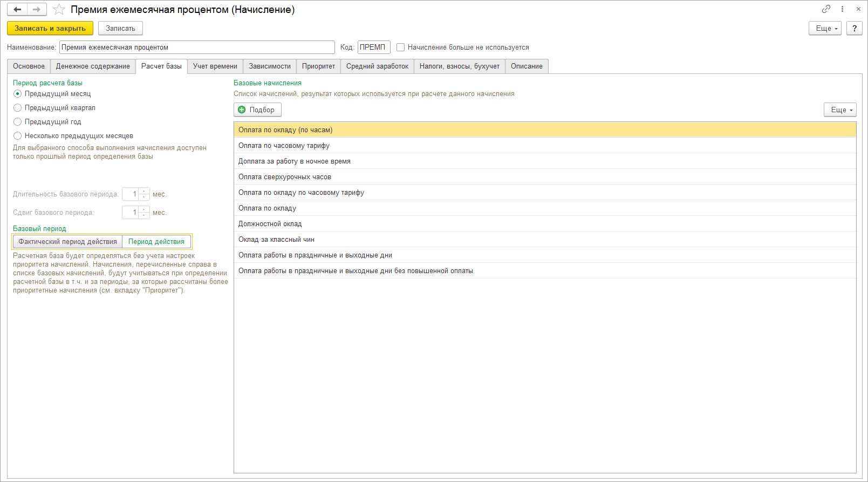Open the Средний заработок tab
Image resolution: width=868 pixels, height=482 pixels.
377,66
